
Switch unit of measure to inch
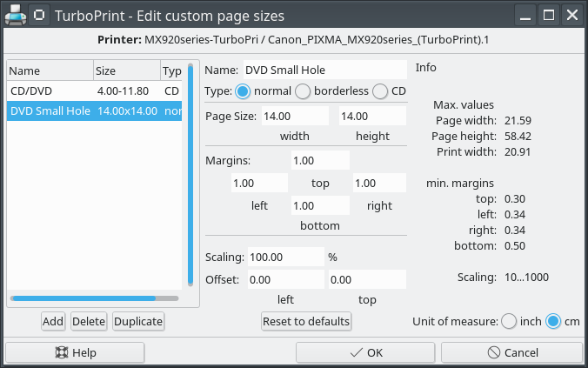509,321
